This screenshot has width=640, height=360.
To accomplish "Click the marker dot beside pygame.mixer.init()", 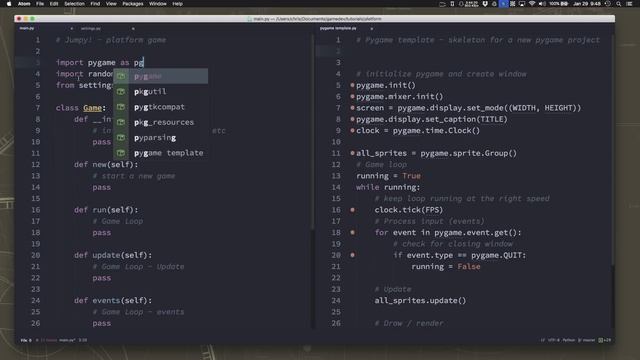I will click(352, 97).
